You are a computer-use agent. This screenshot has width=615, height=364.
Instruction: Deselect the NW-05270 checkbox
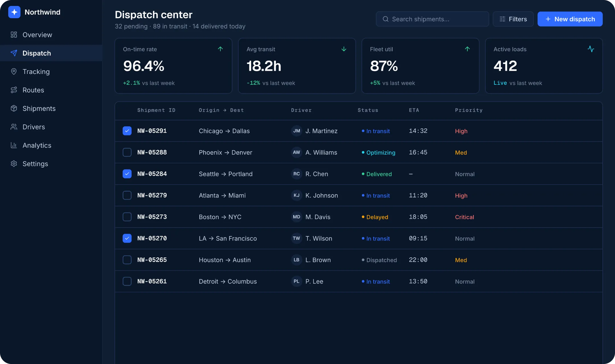coord(127,238)
